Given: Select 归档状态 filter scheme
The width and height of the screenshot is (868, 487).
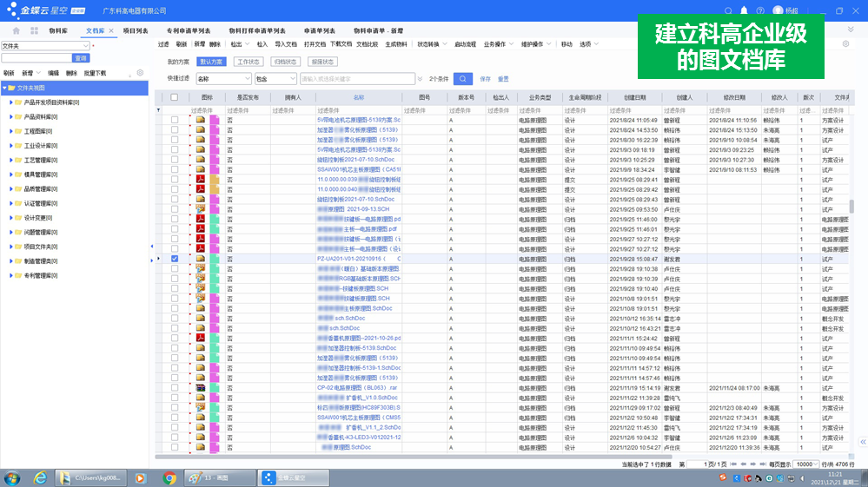Looking at the screenshot, I should click(x=285, y=62).
